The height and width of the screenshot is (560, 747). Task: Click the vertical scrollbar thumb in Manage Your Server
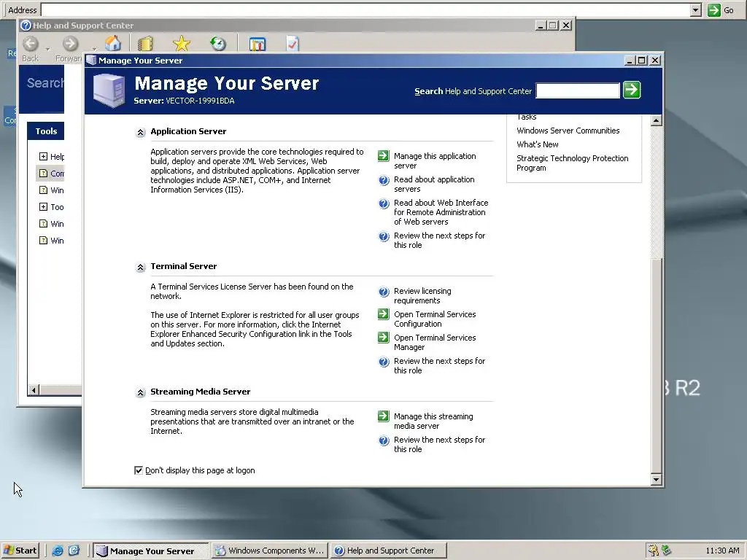point(657,366)
